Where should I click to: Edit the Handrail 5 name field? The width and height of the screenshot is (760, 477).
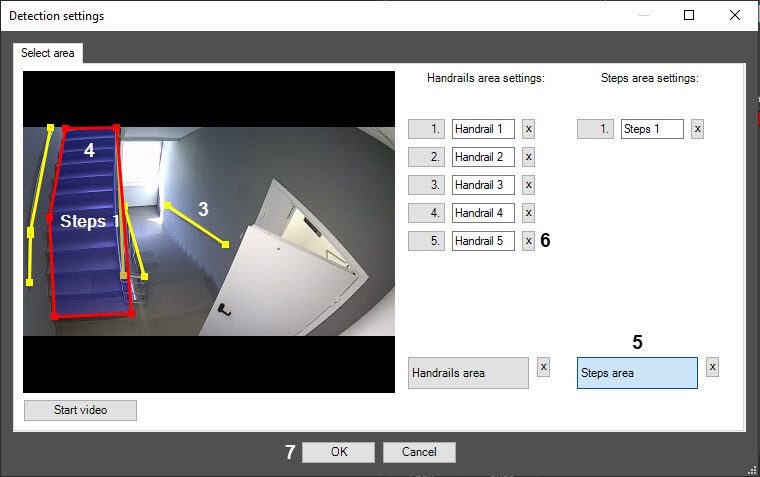[x=483, y=241]
